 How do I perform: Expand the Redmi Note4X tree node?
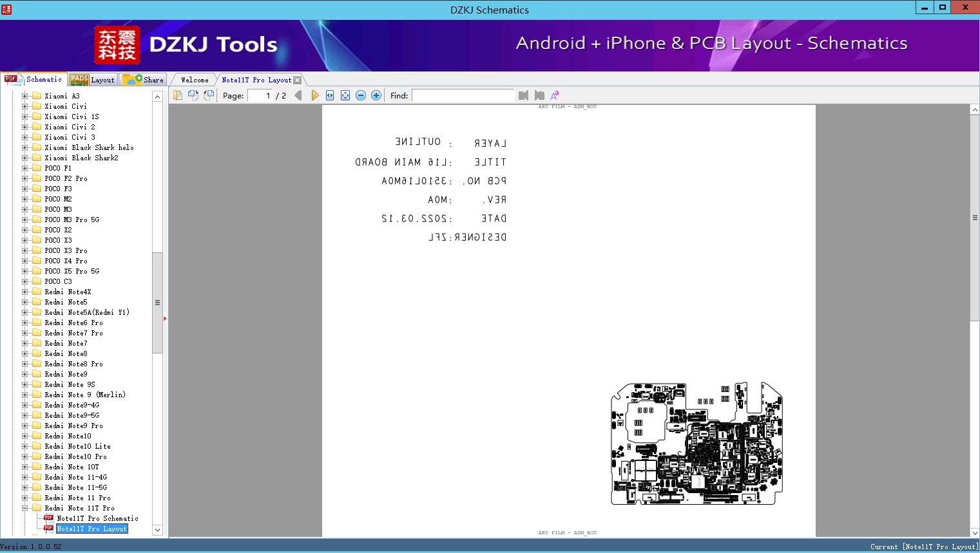tap(24, 292)
